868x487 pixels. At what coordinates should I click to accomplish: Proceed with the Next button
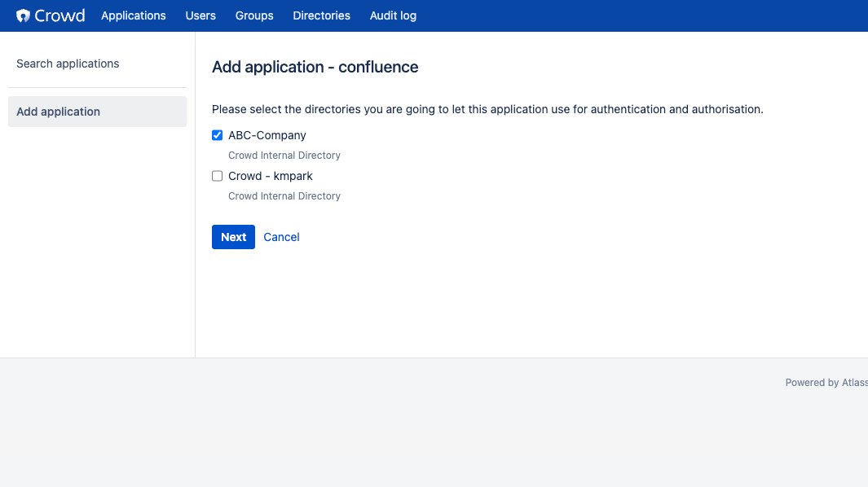tap(234, 237)
